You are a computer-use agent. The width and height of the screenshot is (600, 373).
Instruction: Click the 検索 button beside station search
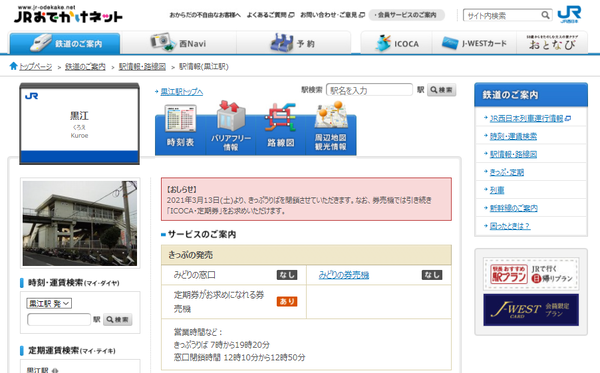point(442,90)
